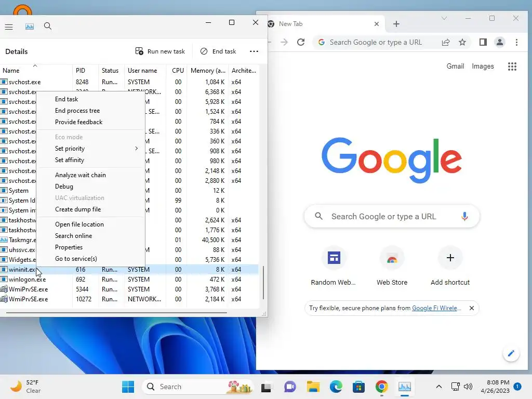
Task: Open Task View from taskbar
Action: click(x=267, y=387)
